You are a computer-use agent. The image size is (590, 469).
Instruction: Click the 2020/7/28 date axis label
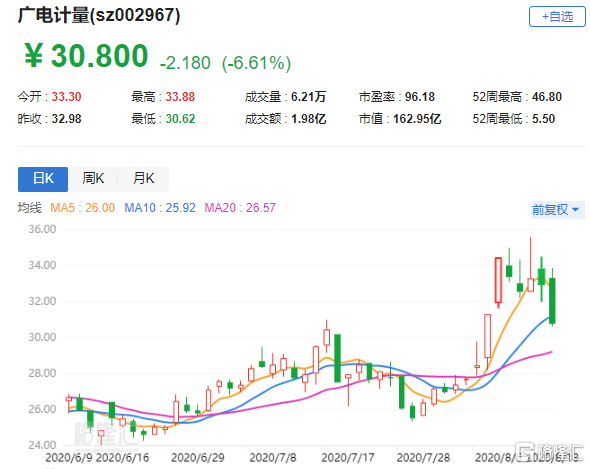click(x=423, y=458)
